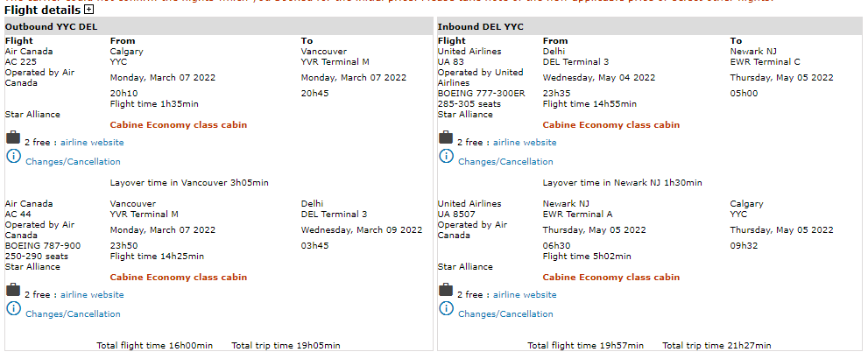Viewport: 868px width, 359px height.
Task: Click the Inbound DEL YYC section header
Action: point(480,27)
